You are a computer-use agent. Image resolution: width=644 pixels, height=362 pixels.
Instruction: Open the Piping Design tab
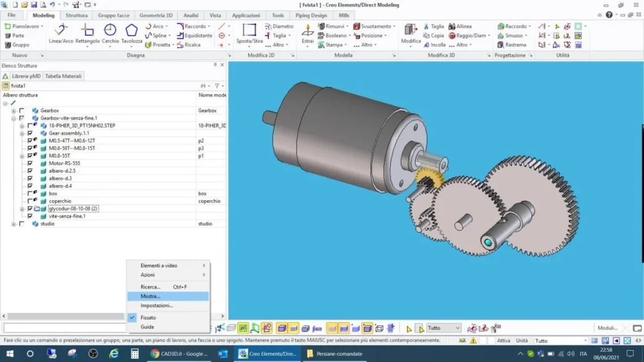(x=311, y=15)
